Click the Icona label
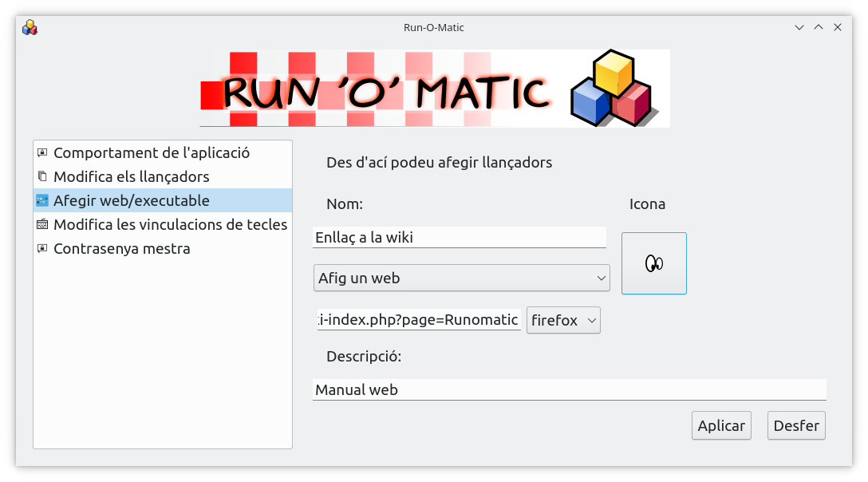 coord(647,203)
